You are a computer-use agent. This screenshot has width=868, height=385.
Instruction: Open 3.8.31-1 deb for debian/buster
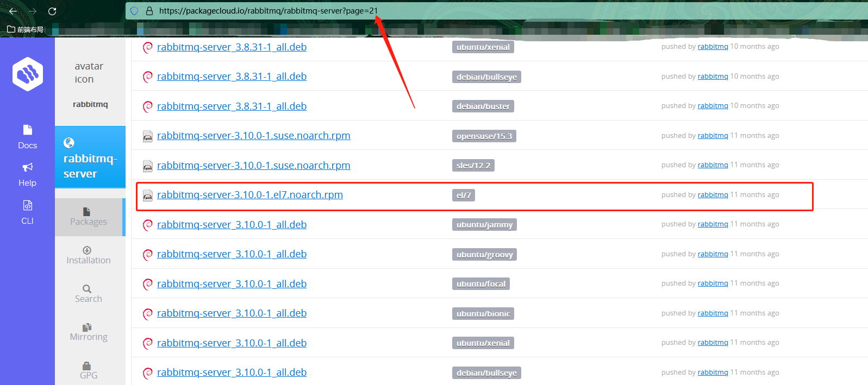pos(232,106)
